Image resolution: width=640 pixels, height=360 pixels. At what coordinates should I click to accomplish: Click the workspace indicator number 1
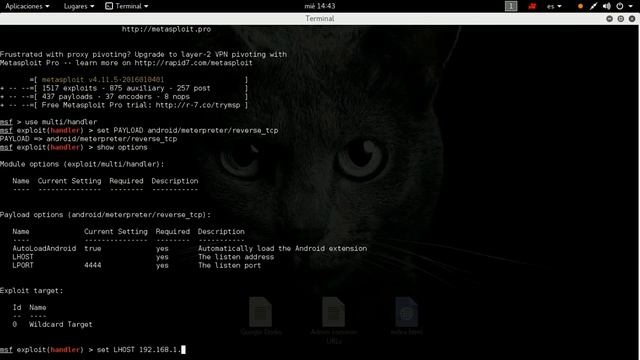(x=511, y=6)
